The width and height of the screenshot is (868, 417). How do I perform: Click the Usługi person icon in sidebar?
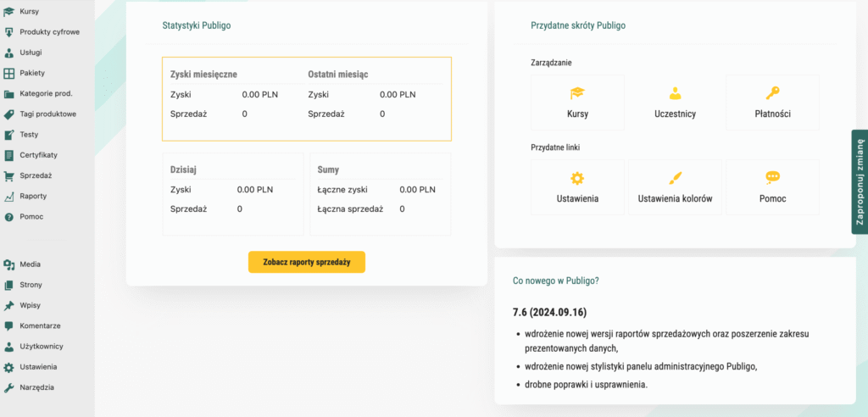[8, 53]
